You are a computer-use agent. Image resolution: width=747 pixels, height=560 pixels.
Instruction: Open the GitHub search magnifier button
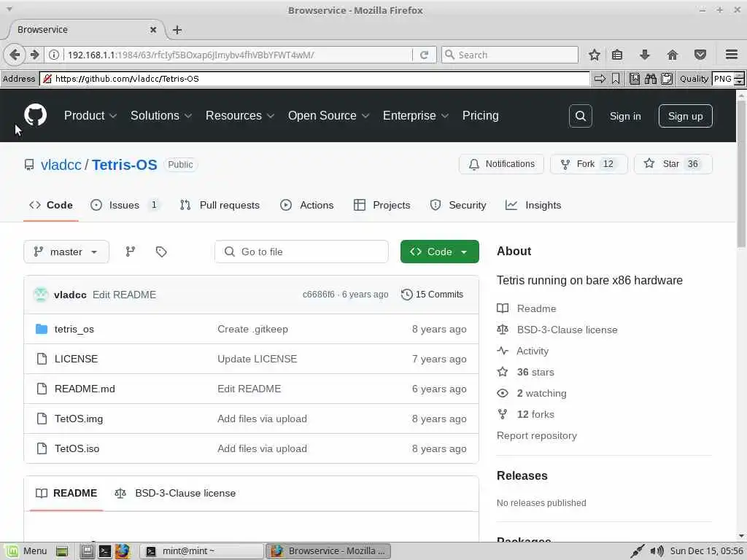580,116
